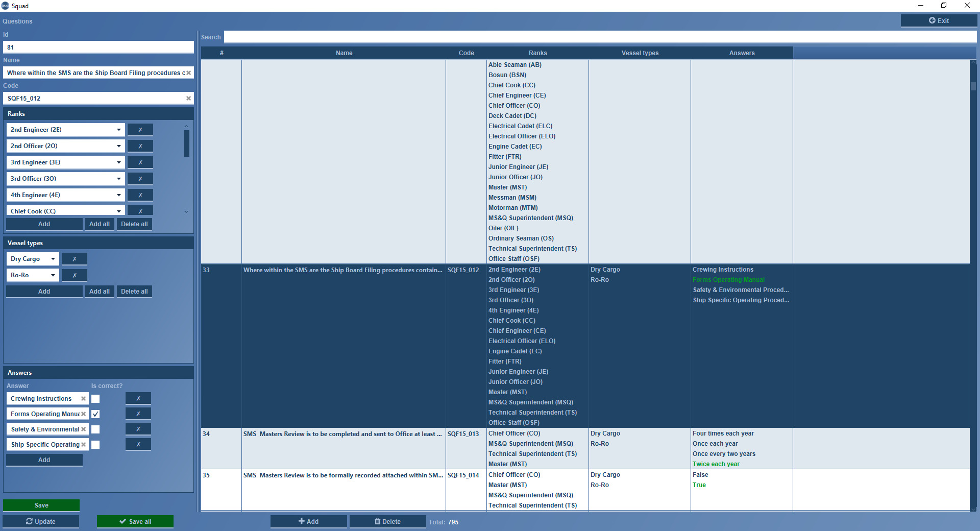This screenshot has height=531, width=980.
Task: Expand the Dry Cargo vessel type dropdown
Action: [53, 259]
